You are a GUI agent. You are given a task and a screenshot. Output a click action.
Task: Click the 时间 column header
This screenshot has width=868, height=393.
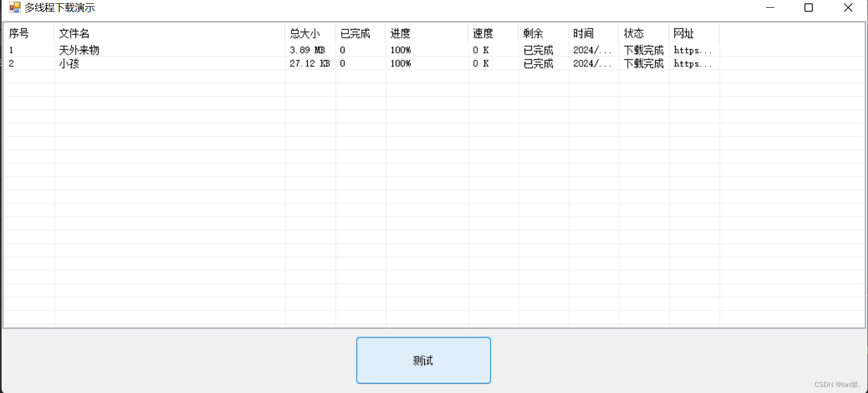(594, 33)
